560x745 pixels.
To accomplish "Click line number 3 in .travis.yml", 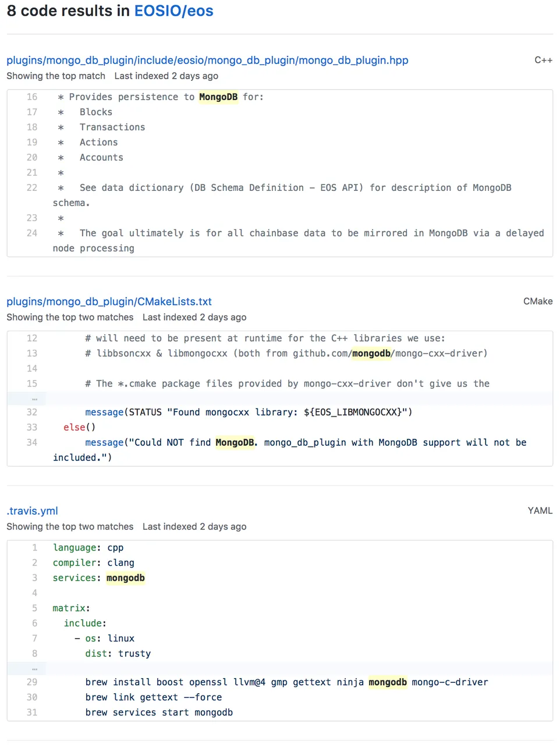I will 34,578.
